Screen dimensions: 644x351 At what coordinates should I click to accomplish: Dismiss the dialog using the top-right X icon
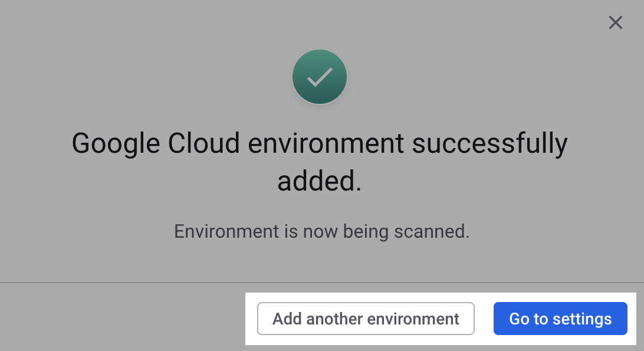pyautogui.click(x=615, y=23)
